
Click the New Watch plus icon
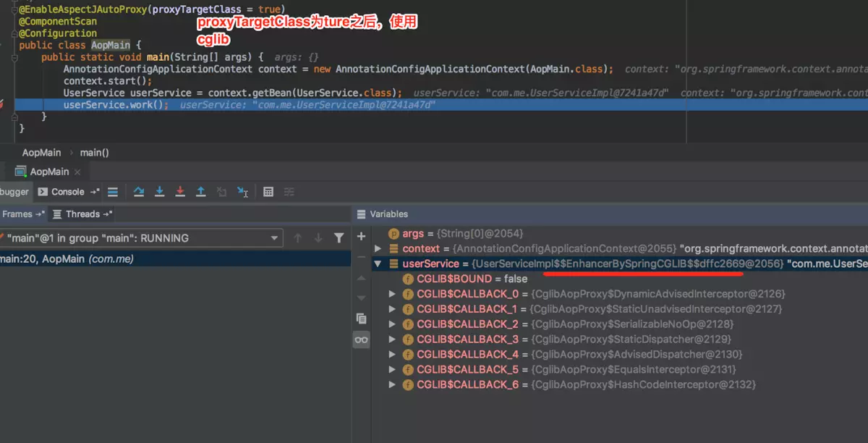tap(361, 235)
